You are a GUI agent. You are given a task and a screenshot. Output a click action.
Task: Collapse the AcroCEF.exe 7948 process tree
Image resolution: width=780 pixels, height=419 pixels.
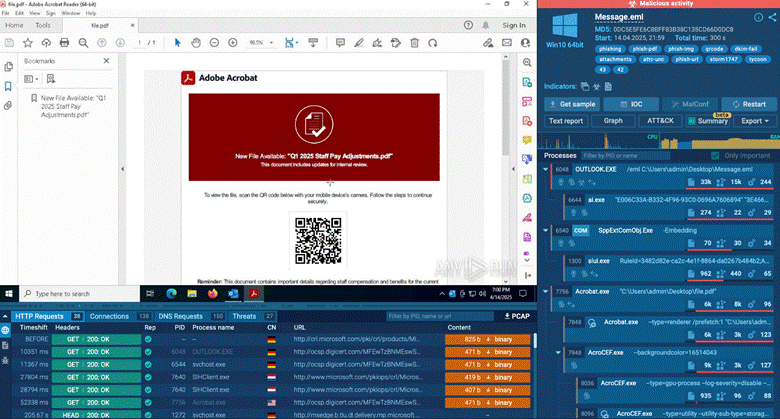558,352
